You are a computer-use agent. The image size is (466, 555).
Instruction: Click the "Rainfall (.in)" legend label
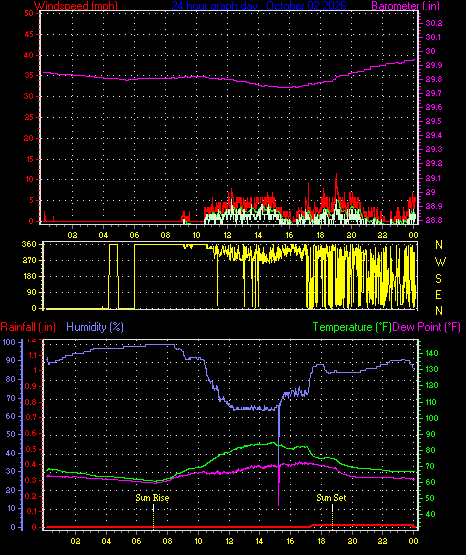(x=28, y=327)
